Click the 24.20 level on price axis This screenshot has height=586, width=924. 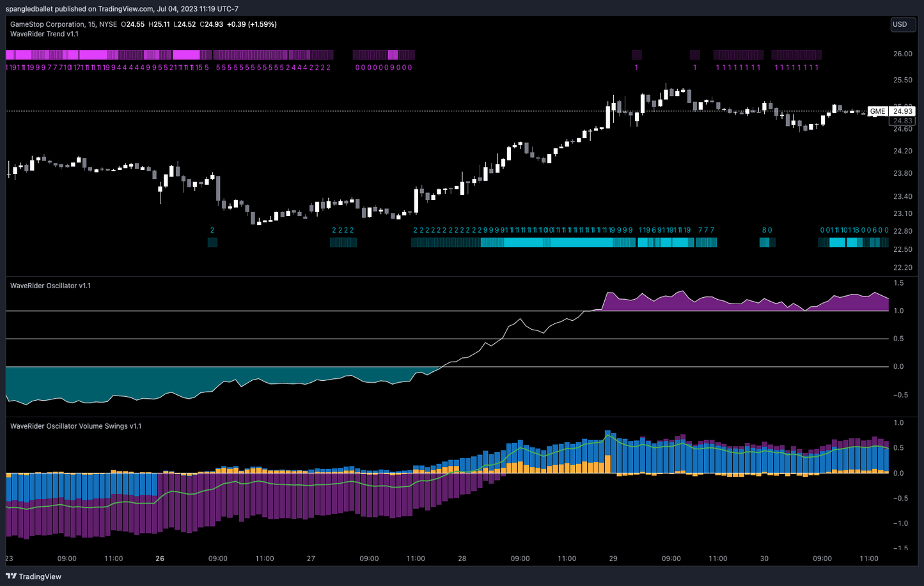902,151
